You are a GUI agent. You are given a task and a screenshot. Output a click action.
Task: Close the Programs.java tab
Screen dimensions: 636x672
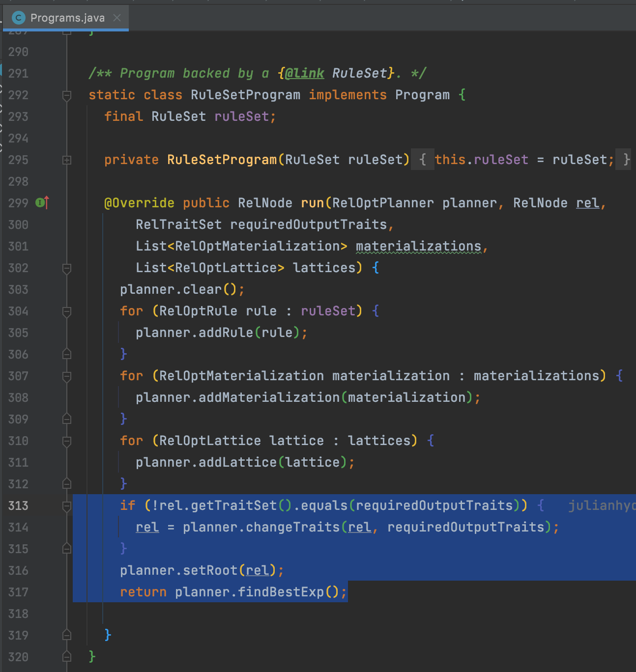tap(117, 18)
